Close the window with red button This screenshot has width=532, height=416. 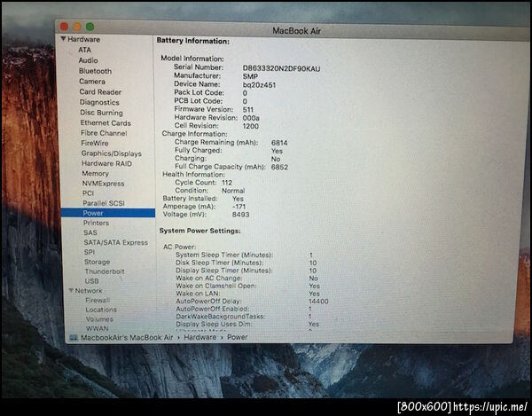(64, 27)
